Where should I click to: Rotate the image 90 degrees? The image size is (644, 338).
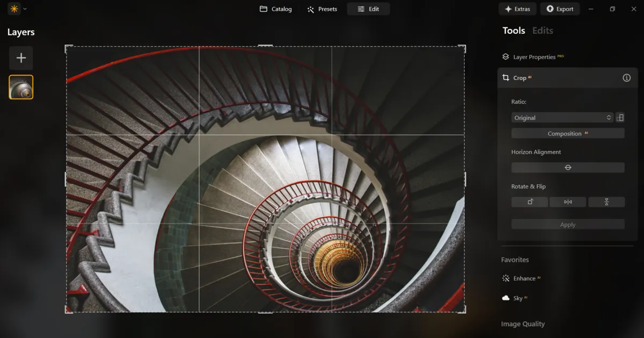(x=529, y=202)
